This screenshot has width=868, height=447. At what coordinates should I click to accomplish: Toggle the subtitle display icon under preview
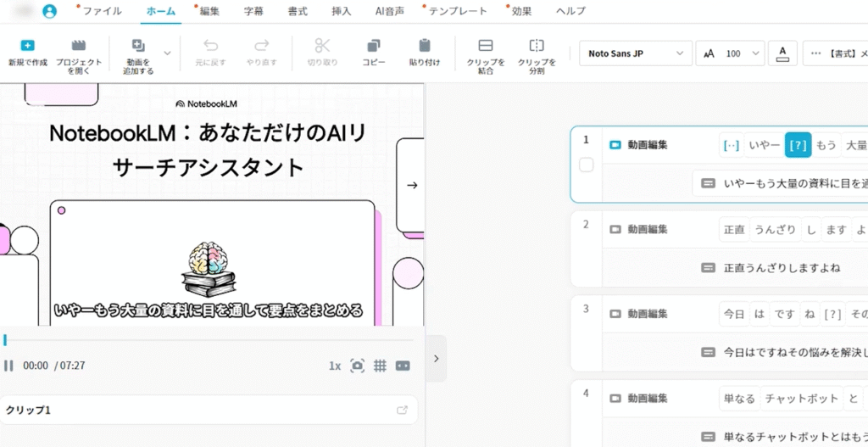[403, 366]
